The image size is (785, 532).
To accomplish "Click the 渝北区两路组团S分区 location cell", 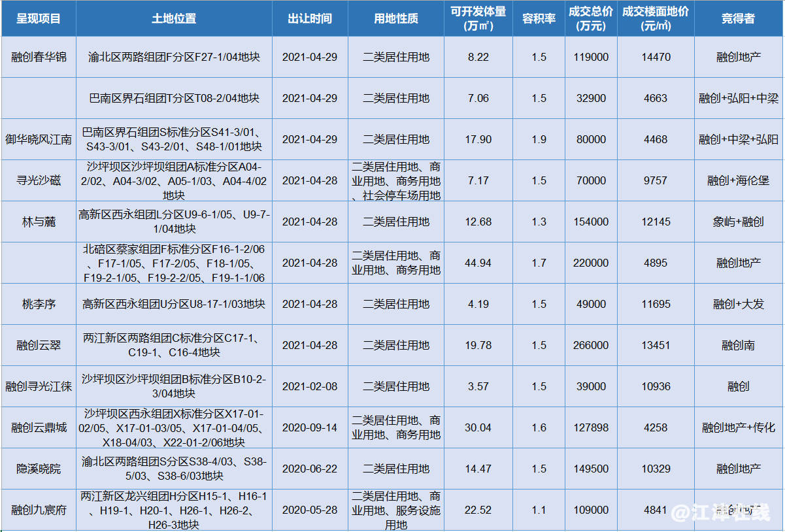I will (x=174, y=469).
